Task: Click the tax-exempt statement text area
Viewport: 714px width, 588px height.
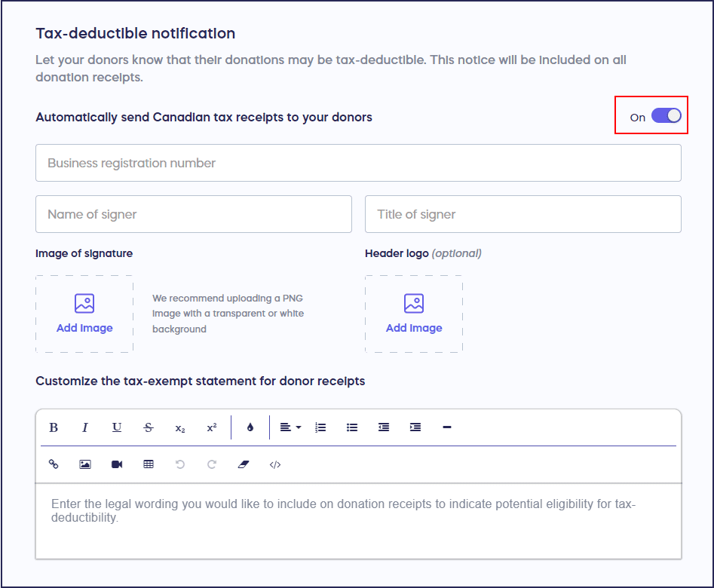Action: pyautogui.click(x=358, y=520)
